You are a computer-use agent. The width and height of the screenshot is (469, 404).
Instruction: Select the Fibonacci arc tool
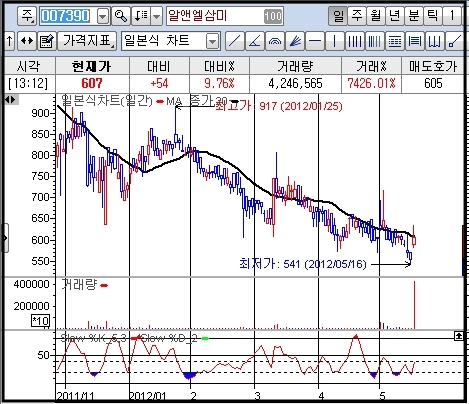(275, 41)
